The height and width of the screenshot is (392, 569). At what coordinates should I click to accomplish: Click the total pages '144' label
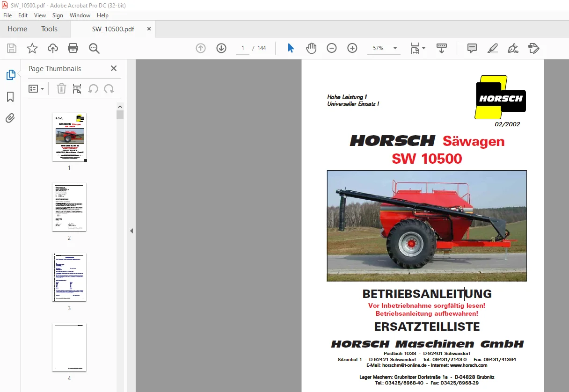pyautogui.click(x=262, y=48)
